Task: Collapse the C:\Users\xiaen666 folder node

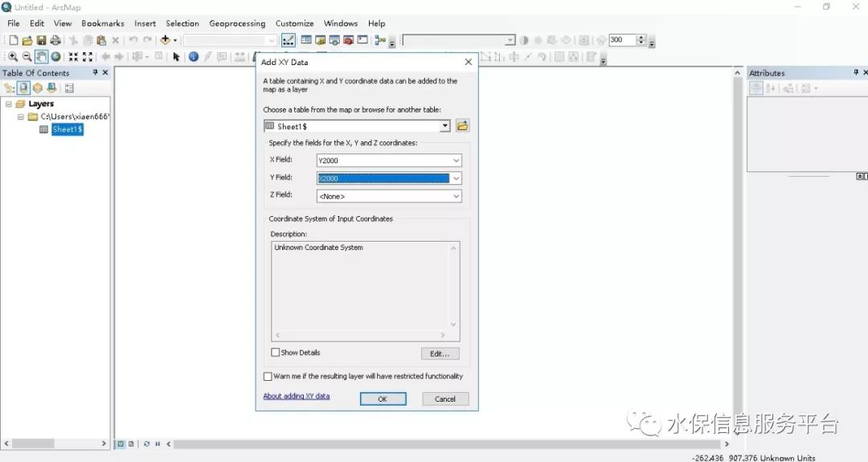Action: (x=20, y=117)
